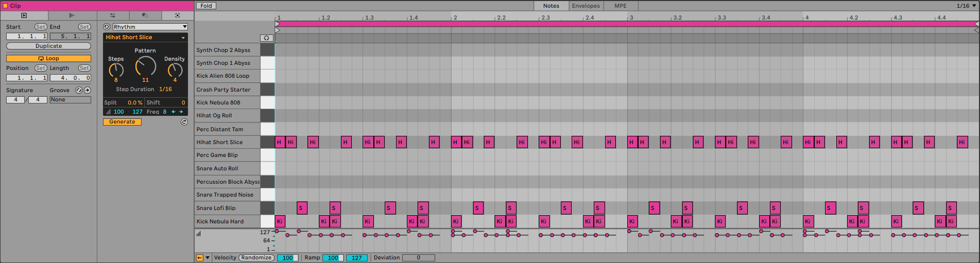Click the headphone preview icon in editor
This screenshot has height=263, width=980.
point(267,38)
